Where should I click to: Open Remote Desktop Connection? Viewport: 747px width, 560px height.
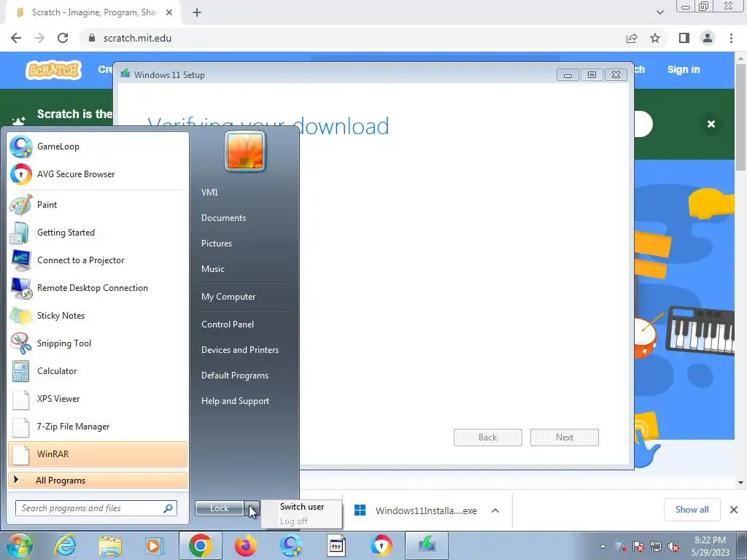[98, 288]
